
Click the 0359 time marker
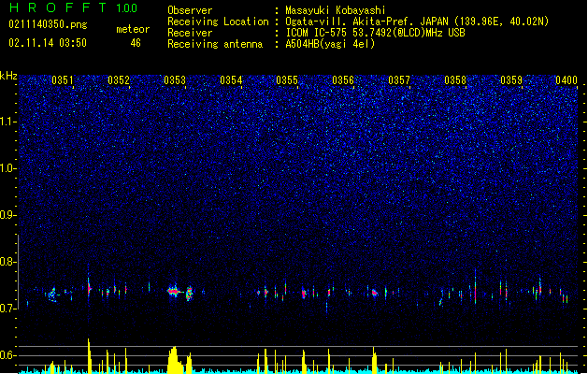coord(511,80)
